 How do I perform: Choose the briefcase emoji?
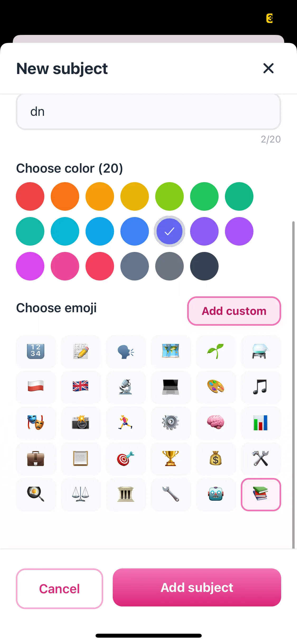click(36, 458)
